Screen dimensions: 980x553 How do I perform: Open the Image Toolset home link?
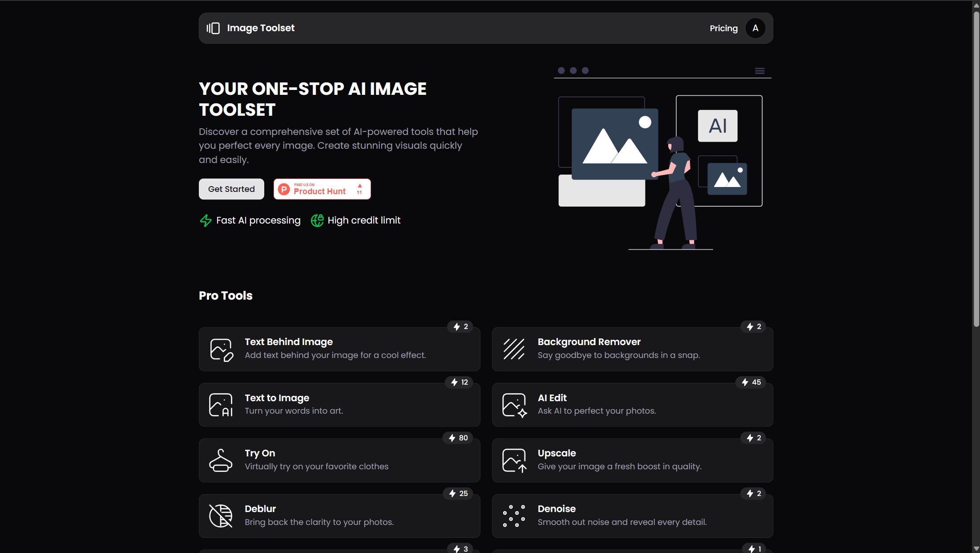[x=250, y=28]
